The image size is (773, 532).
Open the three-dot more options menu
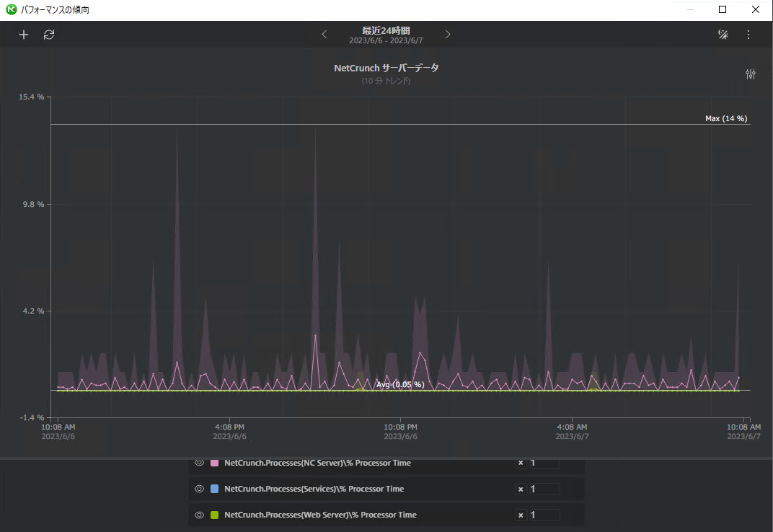pyautogui.click(x=748, y=35)
